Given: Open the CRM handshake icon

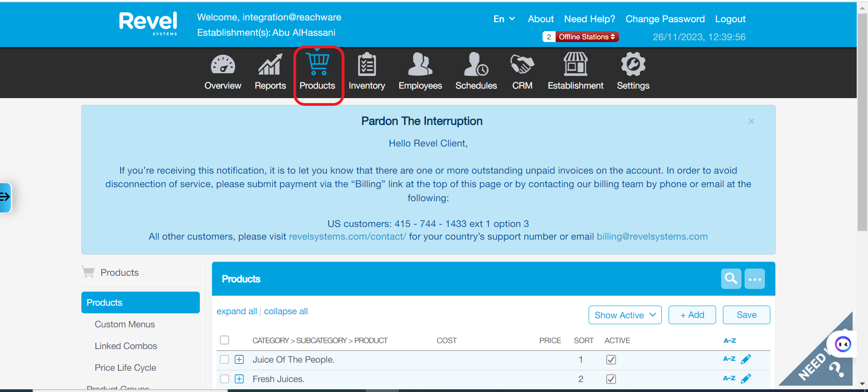Looking at the screenshot, I should tap(522, 64).
